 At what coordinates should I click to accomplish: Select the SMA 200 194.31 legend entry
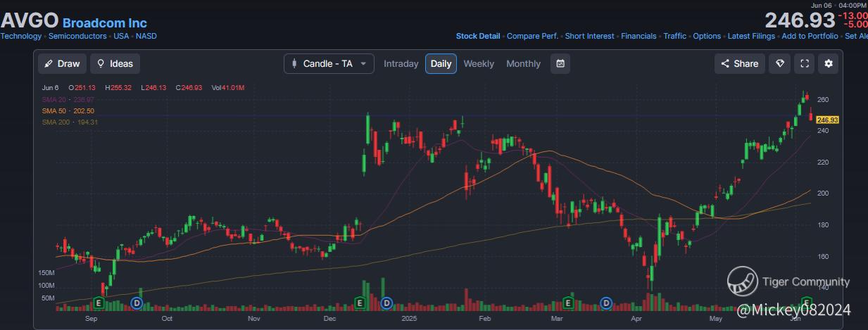pyautogui.click(x=70, y=122)
